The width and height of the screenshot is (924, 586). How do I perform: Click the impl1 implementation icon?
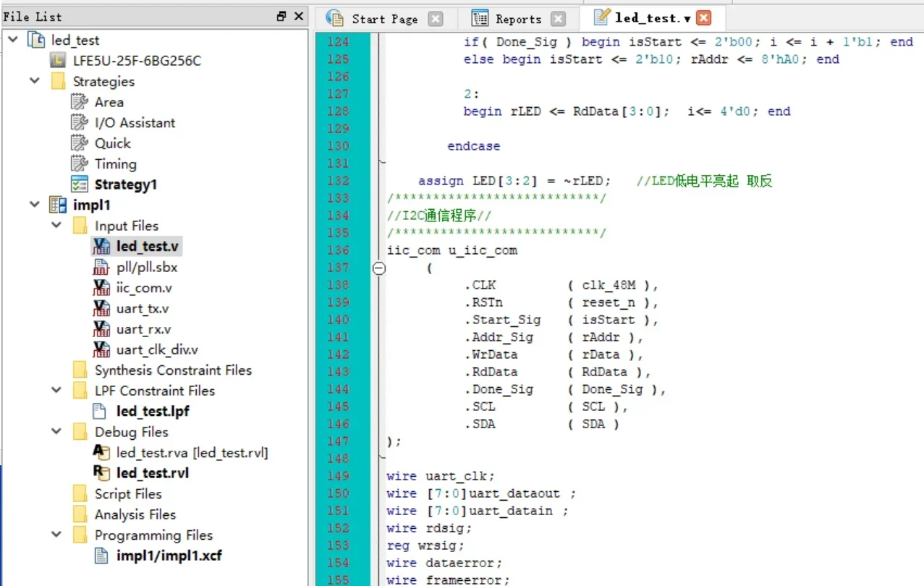tap(58, 205)
